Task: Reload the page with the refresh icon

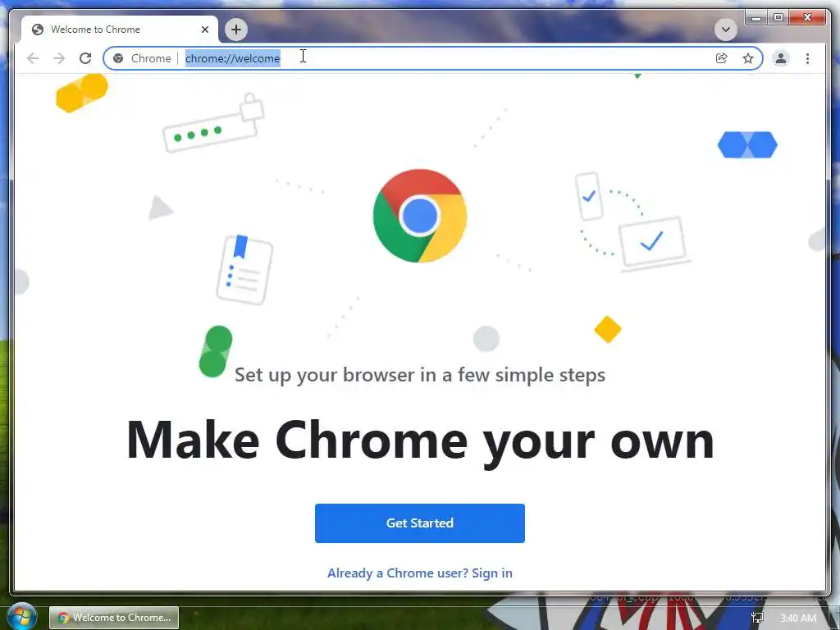Action: coord(85,58)
